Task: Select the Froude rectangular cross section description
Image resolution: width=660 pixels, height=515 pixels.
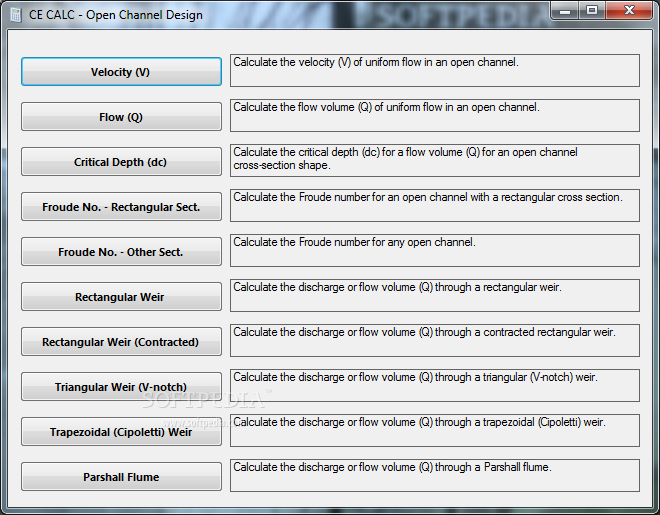Action: (x=435, y=206)
